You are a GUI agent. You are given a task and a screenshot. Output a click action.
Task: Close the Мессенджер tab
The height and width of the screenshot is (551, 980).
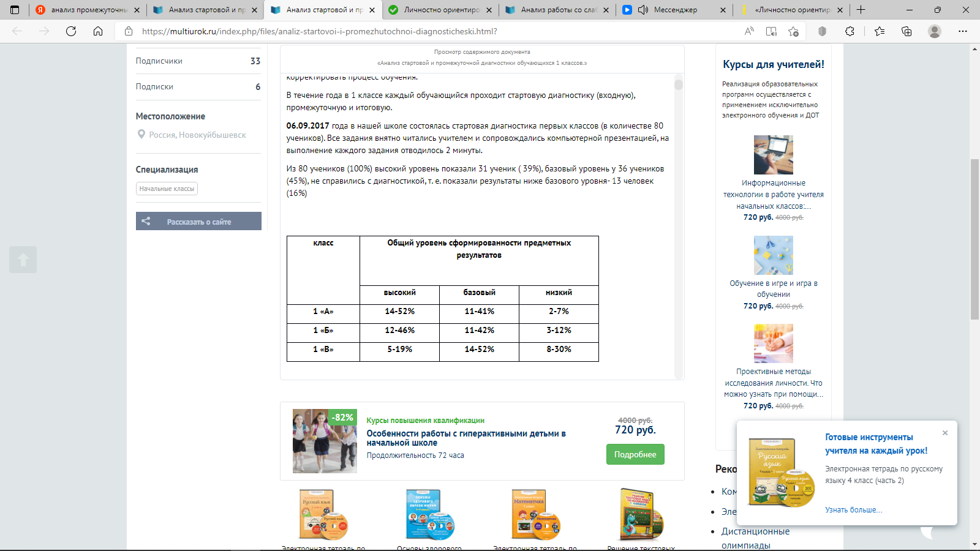[x=723, y=10]
